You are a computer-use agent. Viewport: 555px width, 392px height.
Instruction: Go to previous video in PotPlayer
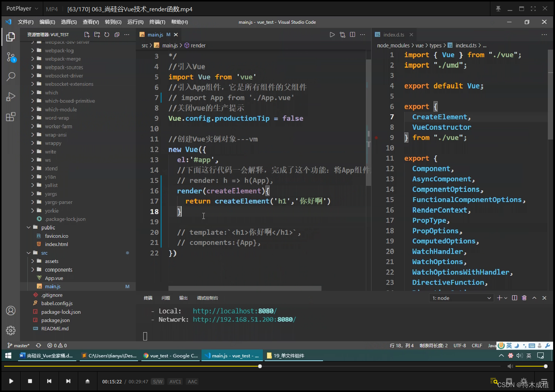49,381
